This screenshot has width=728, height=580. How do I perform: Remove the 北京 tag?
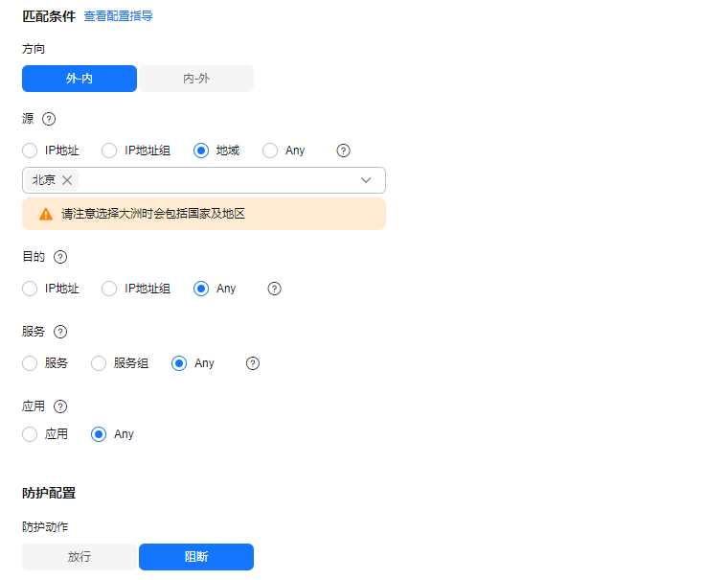(x=67, y=180)
